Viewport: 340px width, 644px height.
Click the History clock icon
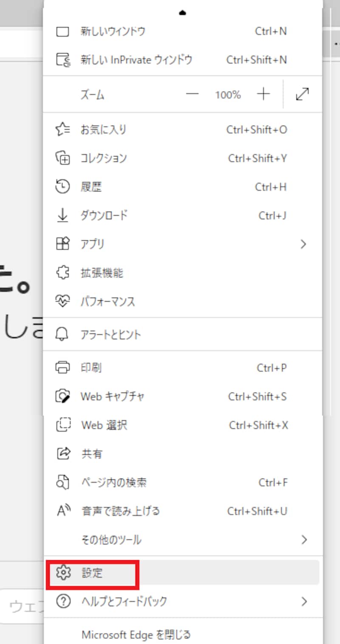[63, 187]
